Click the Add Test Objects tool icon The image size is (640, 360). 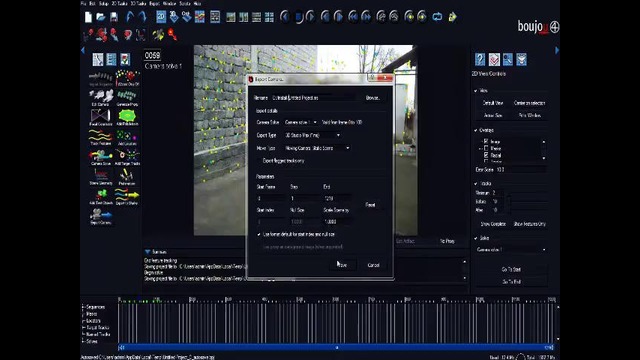(100, 197)
